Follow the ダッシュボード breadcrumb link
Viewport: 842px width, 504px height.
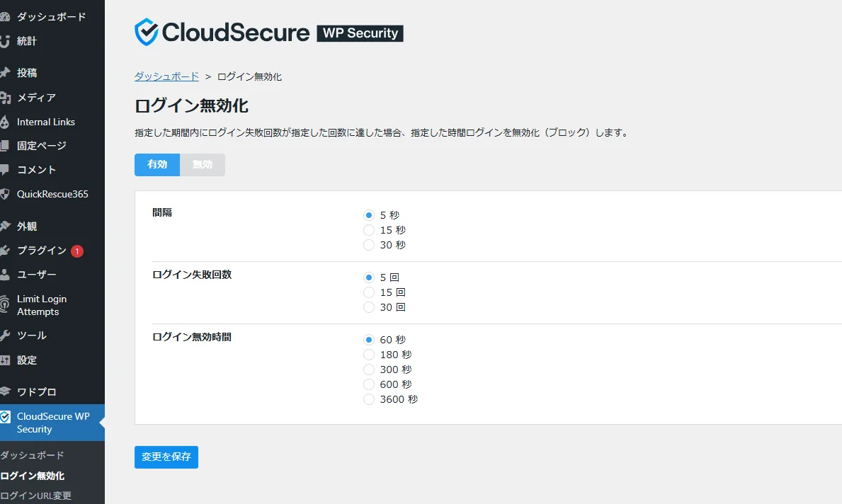point(166,76)
